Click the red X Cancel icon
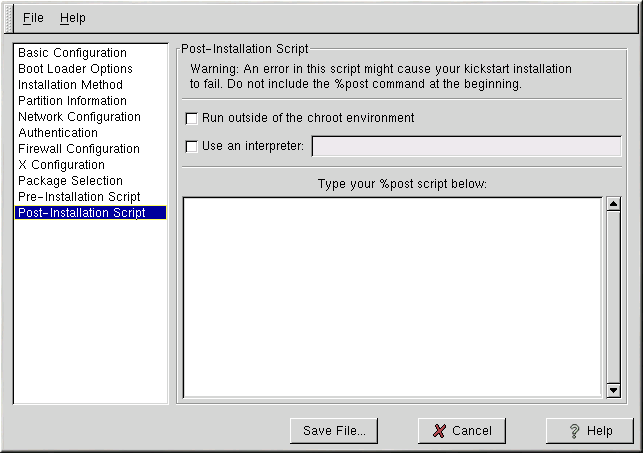 [439, 431]
